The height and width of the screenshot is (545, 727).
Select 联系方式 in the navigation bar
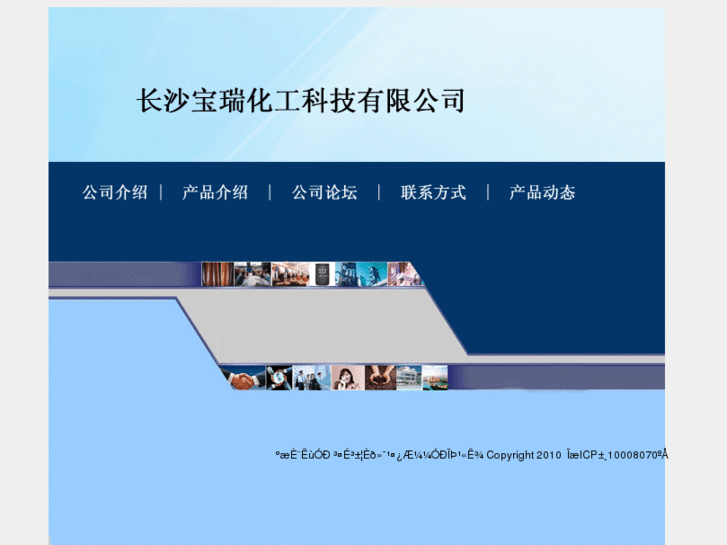coord(434,192)
